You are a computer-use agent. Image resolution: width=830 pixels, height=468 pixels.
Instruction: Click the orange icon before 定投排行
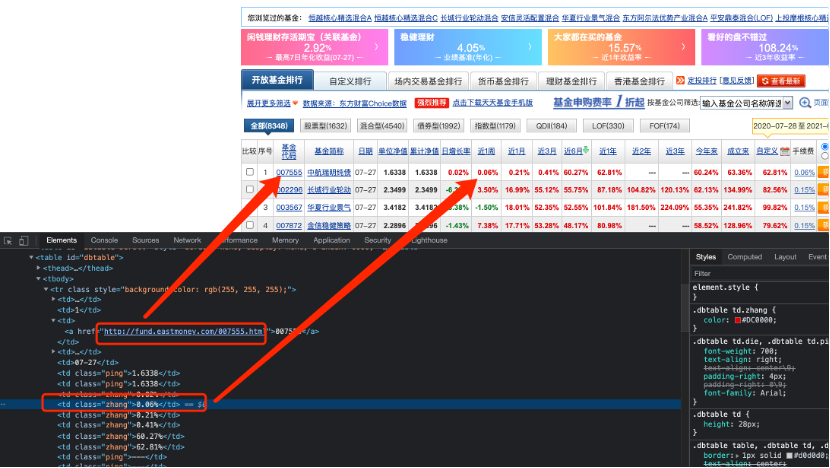(x=680, y=80)
